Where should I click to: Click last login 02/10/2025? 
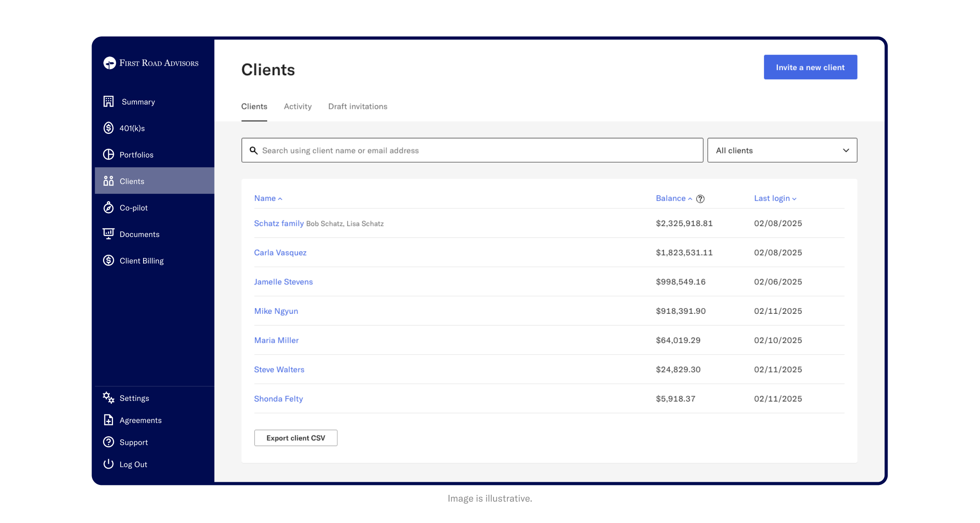tap(778, 340)
